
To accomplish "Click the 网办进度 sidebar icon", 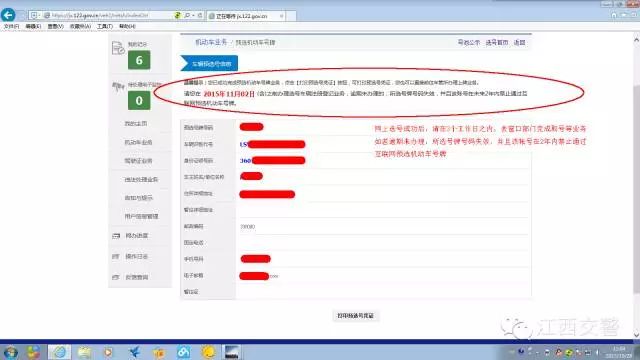I will click(x=116, y=236).
